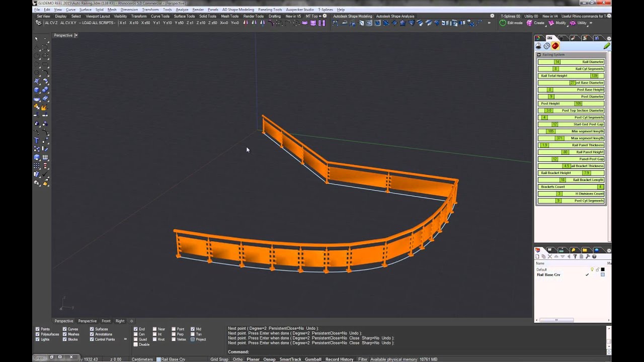Select the Text object T tool
This screenshot has height=362, width=644.
[x=37, y=140]
